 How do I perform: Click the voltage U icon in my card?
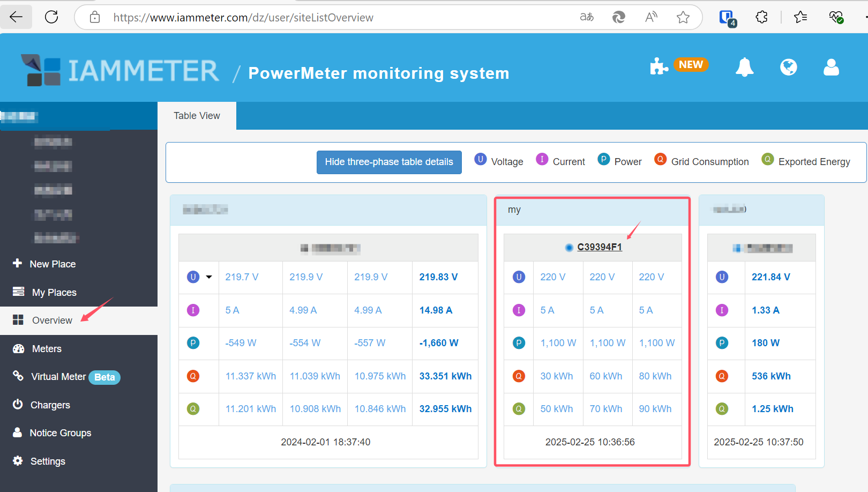[519, 277]
